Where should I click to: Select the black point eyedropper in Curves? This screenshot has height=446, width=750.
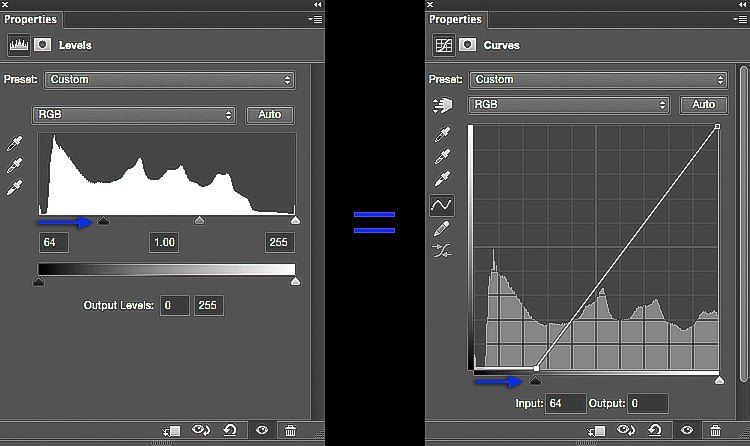[442, 134]
